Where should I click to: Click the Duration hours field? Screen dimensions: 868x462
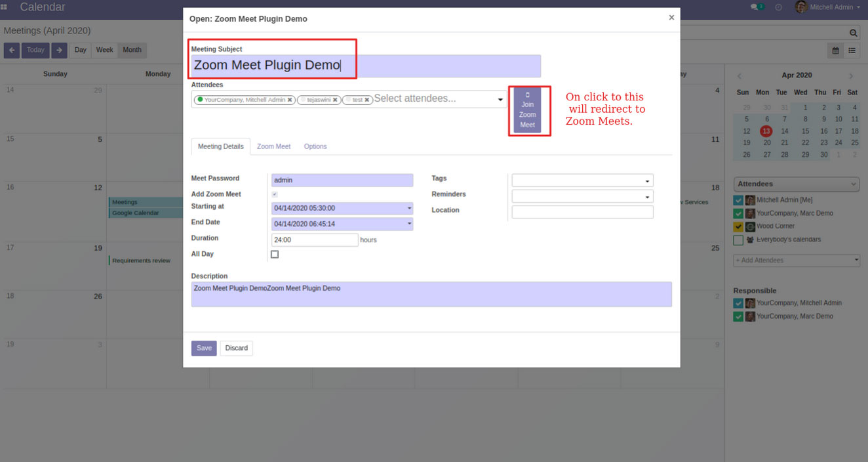tap(315, 240)
